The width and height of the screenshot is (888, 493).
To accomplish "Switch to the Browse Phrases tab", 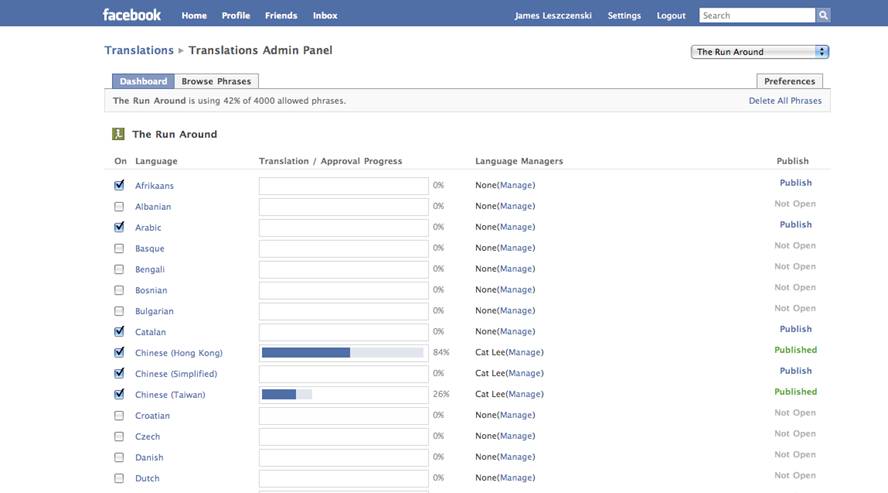I will 216,81.
